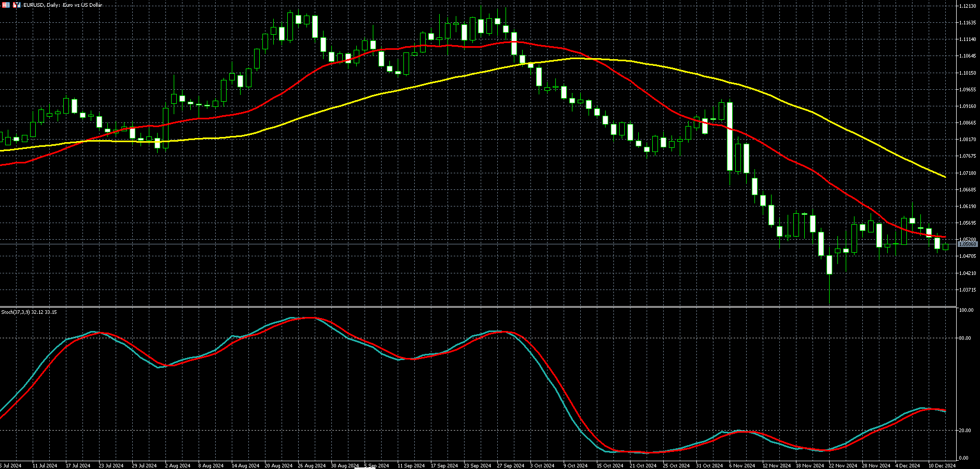980x469 pixels.
Task: Click the 1.12130 label on price scale
Action: [x=968, y=6]
